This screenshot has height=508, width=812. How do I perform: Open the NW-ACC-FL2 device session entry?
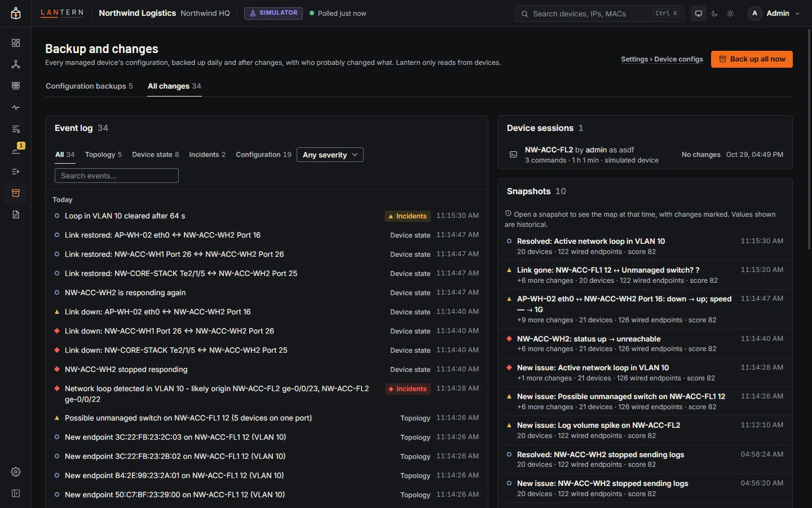pos(645,155)
